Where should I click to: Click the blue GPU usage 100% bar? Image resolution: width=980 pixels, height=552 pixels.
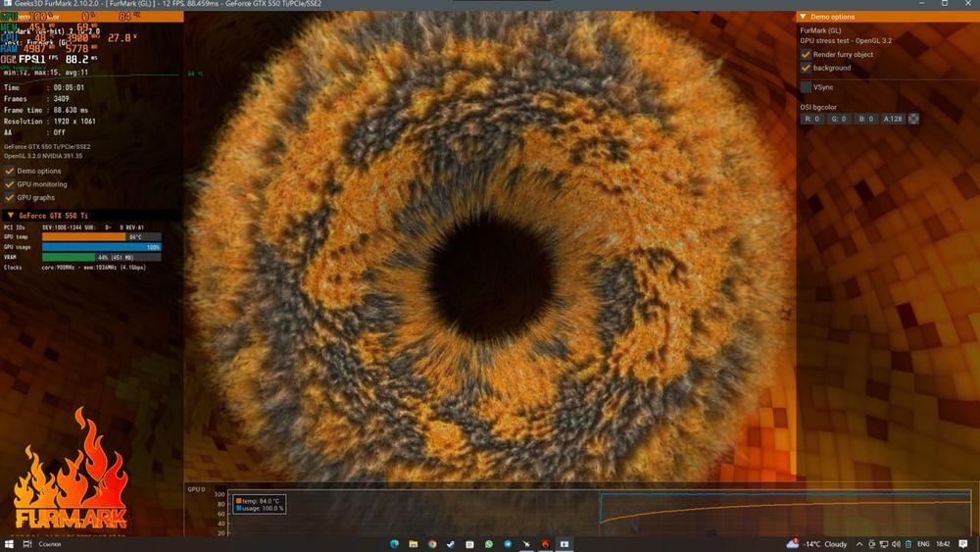pos(101,247)
